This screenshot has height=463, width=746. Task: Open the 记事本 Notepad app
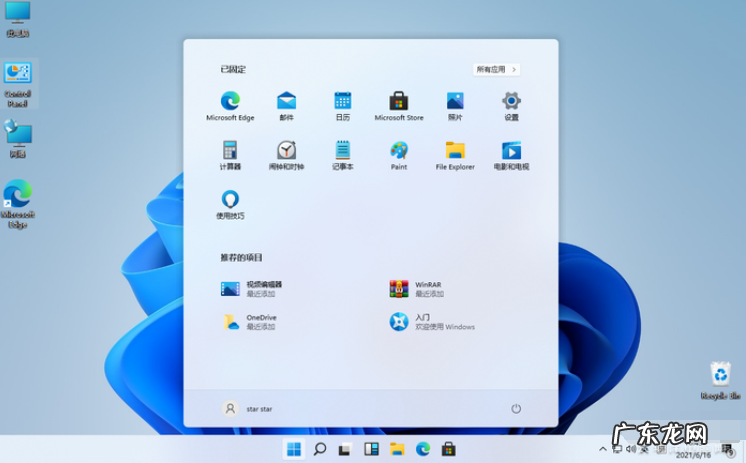[x=343, y=155]
